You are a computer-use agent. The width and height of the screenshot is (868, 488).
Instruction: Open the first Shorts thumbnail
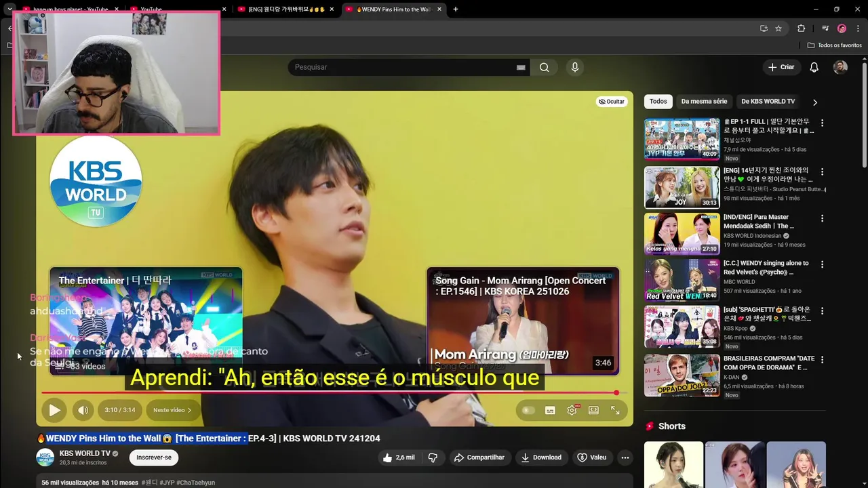pos(673,465)
